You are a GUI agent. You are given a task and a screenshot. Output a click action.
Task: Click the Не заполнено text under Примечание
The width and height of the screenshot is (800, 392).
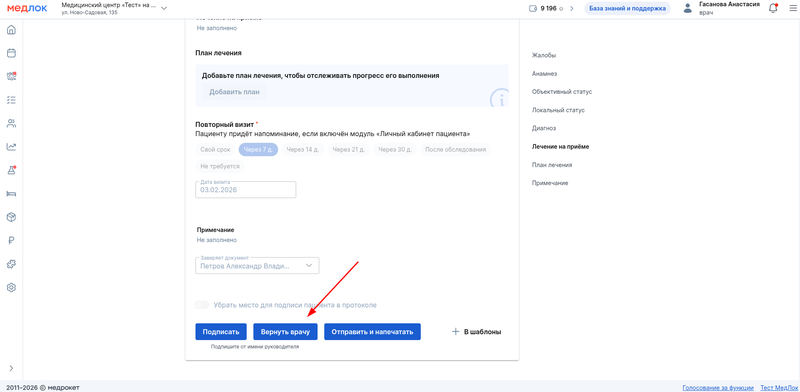point(217,240)
